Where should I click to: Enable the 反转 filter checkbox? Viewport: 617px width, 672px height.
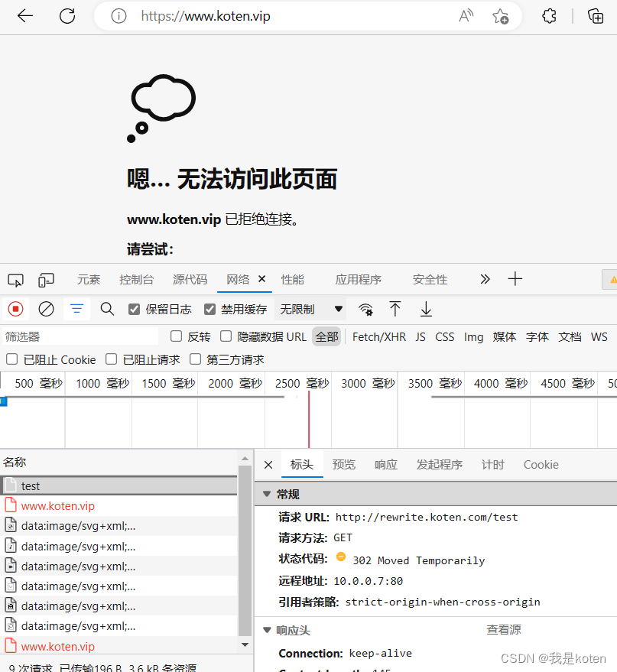point(175,336)
